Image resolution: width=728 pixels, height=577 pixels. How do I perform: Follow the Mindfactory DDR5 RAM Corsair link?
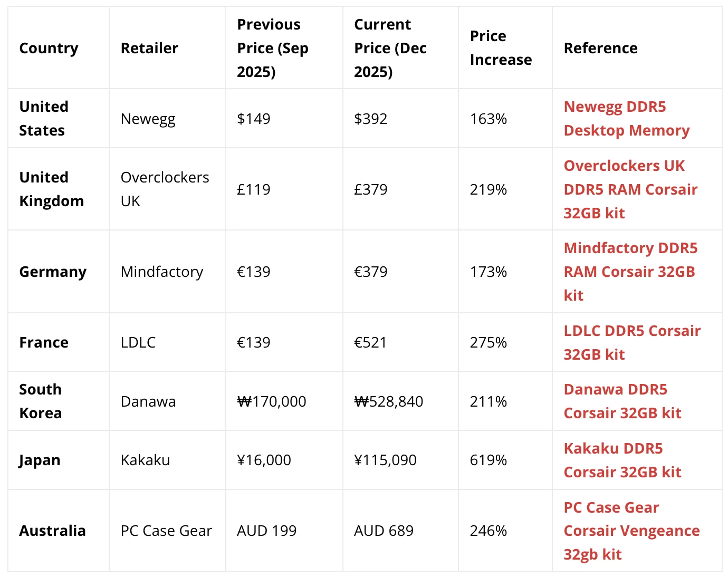(630, 272)
